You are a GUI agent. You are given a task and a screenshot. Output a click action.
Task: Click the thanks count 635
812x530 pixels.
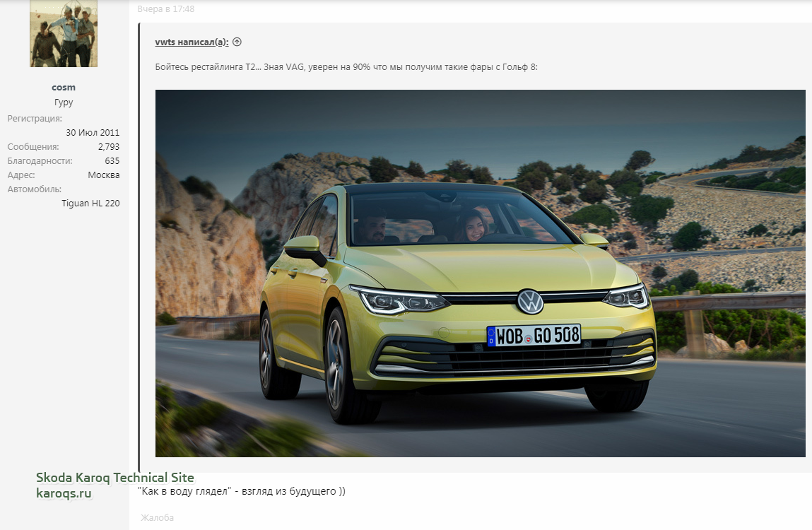point(112,161)
